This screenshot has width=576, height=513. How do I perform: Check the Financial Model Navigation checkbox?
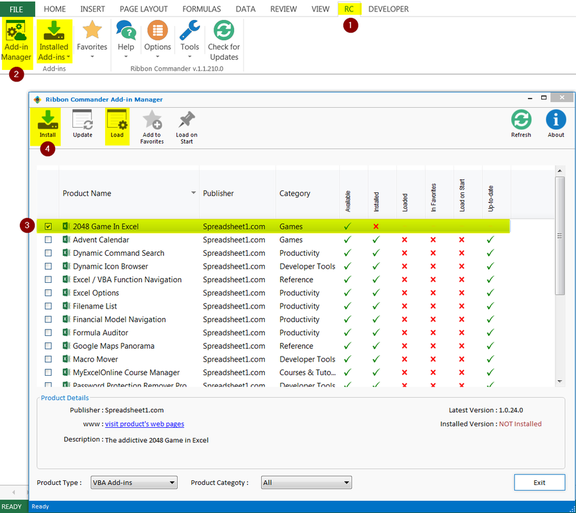pyautogui.click(x=48, y=319)
